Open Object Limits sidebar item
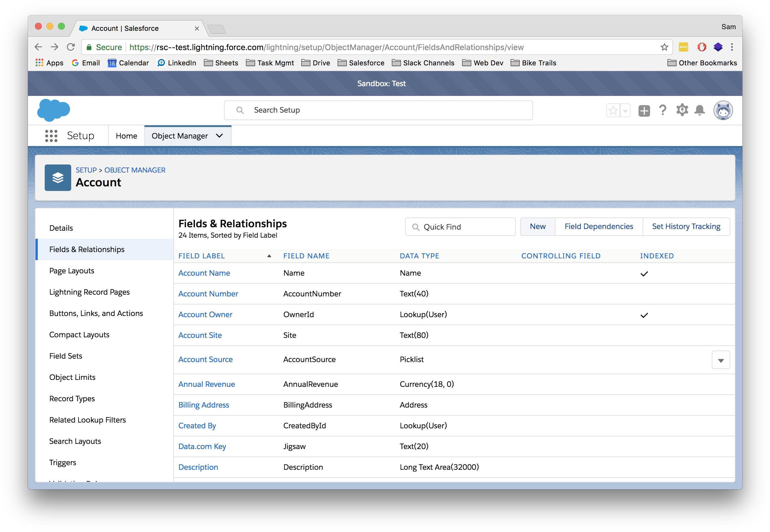The height and width of the screenshot is (532, 770). tap(72, 377)
